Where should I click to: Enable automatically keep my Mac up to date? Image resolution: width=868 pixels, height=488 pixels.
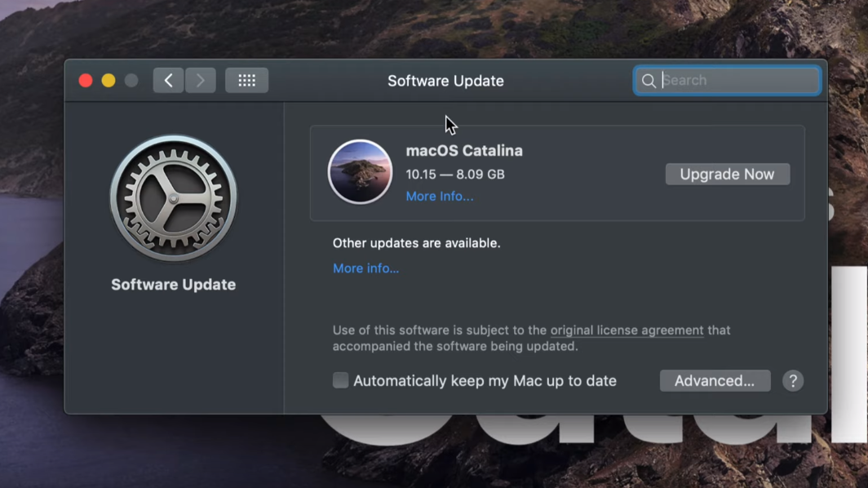point(340,380)
